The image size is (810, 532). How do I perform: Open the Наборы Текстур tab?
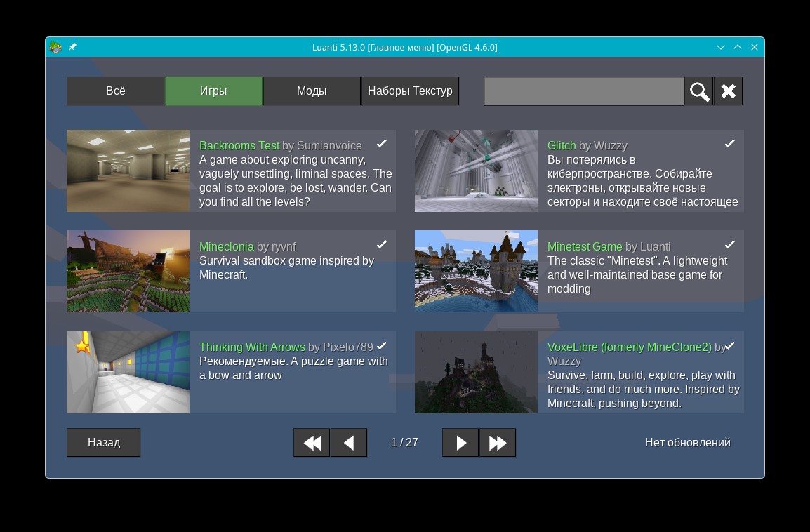click(x=410, y=91)
